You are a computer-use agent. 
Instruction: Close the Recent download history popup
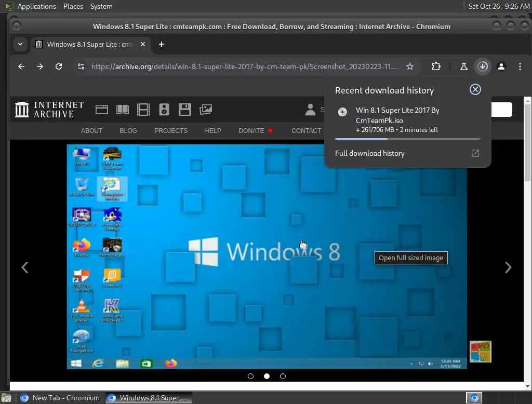(475, 89)
